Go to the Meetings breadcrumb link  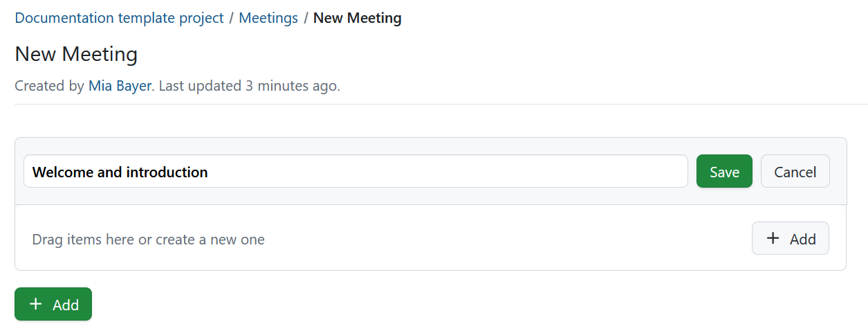(x=268, y=18)
